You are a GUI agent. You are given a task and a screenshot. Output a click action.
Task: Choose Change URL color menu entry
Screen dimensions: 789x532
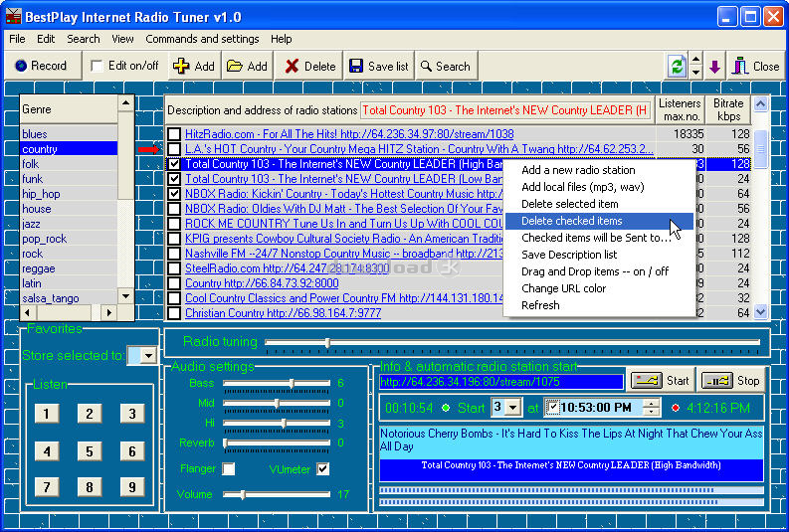click(599, 288)
